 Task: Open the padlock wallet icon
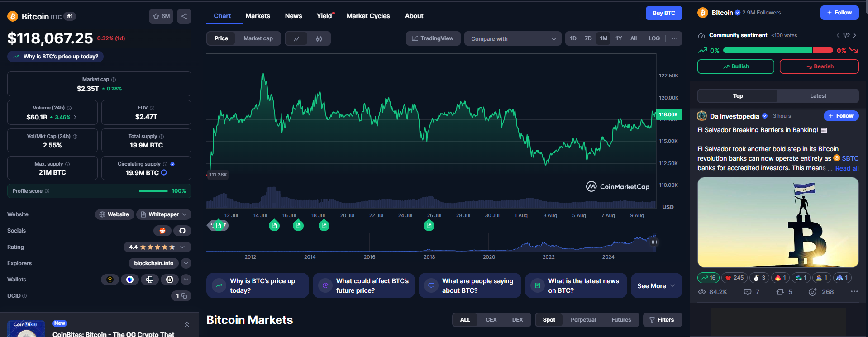(x=170, y=280)
